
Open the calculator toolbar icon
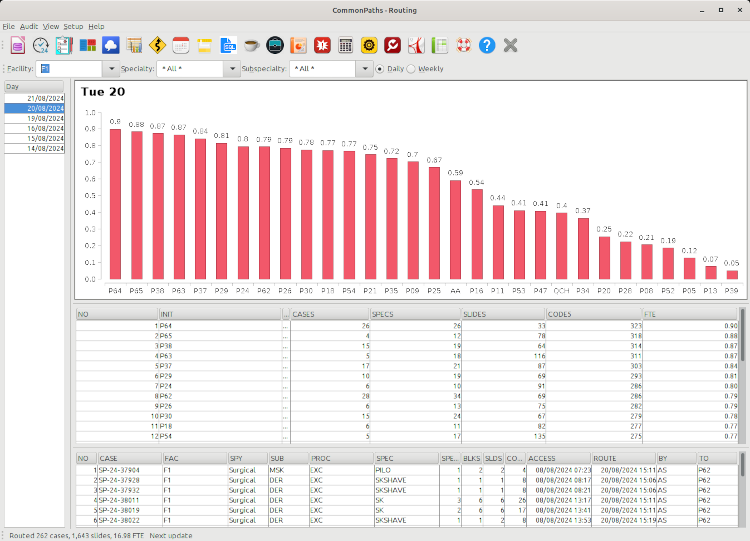345,45
